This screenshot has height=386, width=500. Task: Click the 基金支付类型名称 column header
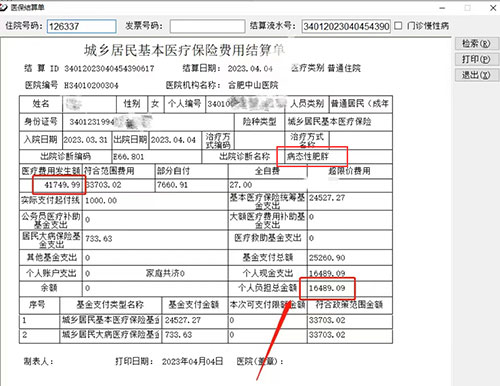pyautogui.click(x=110, y=305)
